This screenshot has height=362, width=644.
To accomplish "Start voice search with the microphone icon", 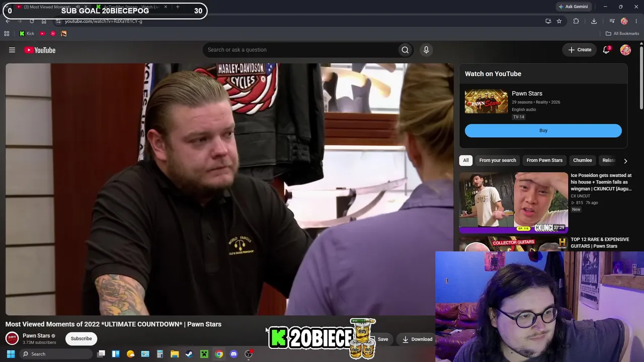I will tap(426, 50).
